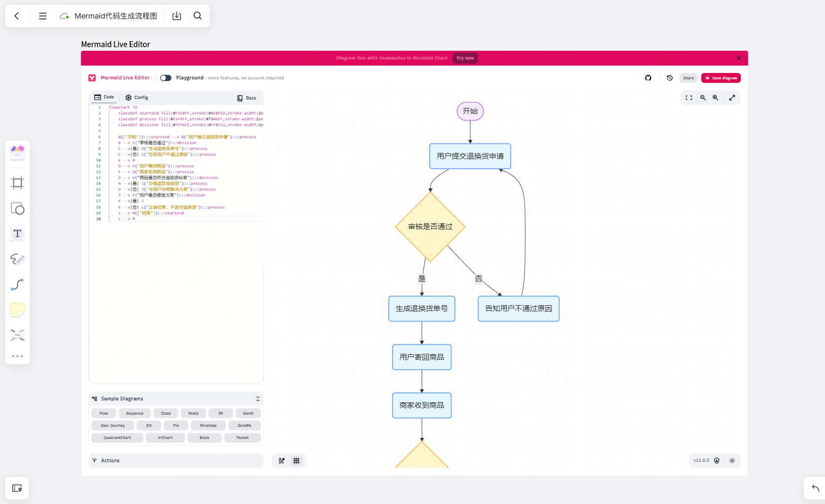Screen dimensions: 825x504
Task: Switch to the Config tab
Action: pos(137,97)
